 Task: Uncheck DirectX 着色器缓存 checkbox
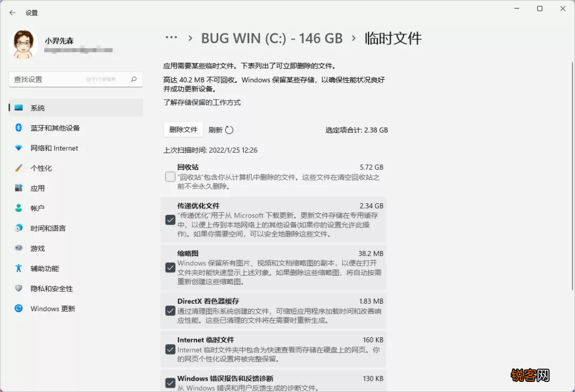pyautogui.click(x=170, y=311)
